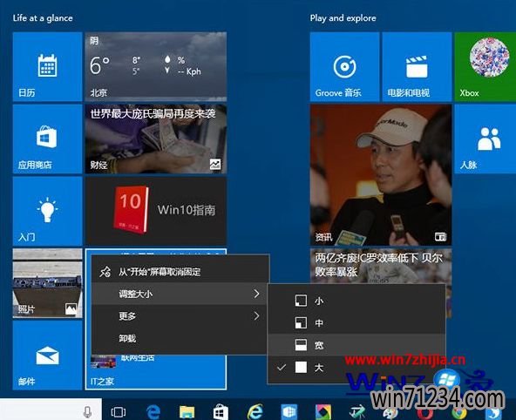Expand the 调整大小 submenu arrow
Image resolution: width=516 pixels, height=420 pixels.
(x=256, y=294)
